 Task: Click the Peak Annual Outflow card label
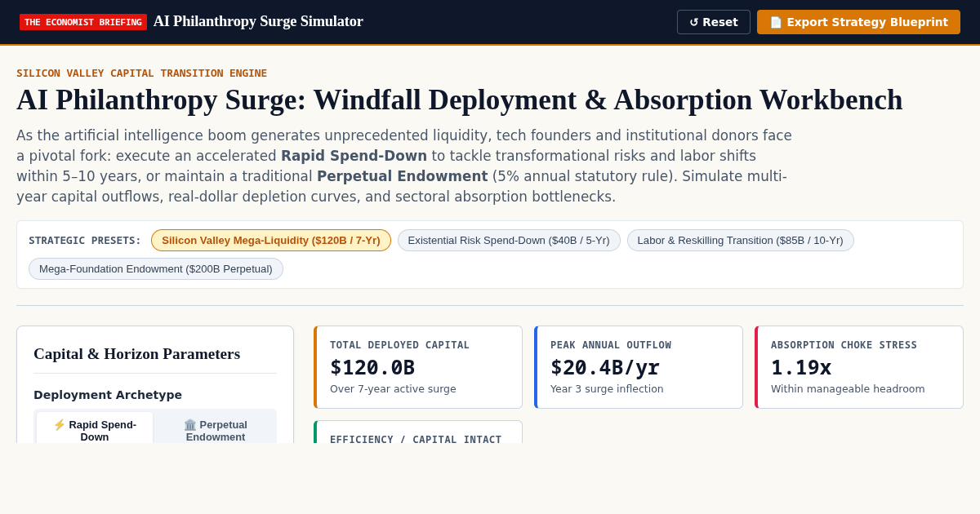click(611, 344)
